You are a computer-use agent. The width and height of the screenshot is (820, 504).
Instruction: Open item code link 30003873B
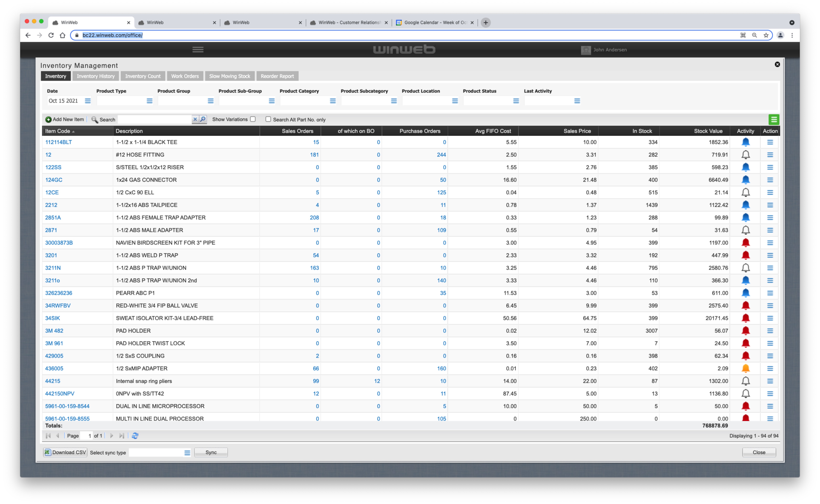[59, 243]
